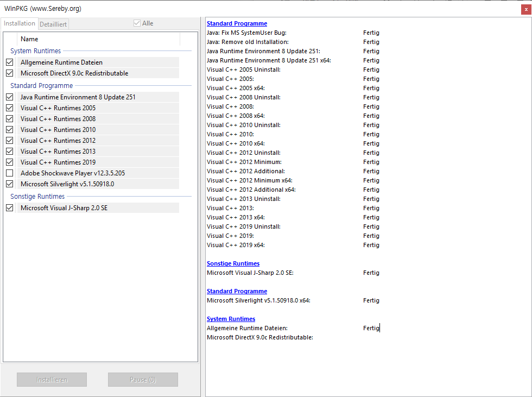The width and height of the screenshot is (532, 397).
Task: Uncheck Allgemeine Runtime Dateien checkbox
Action: (x=10, y=62)
